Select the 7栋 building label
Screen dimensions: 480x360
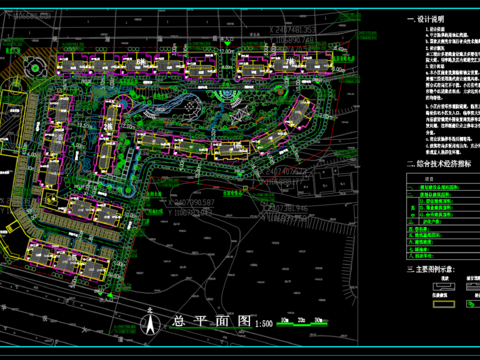pos(290,62)
